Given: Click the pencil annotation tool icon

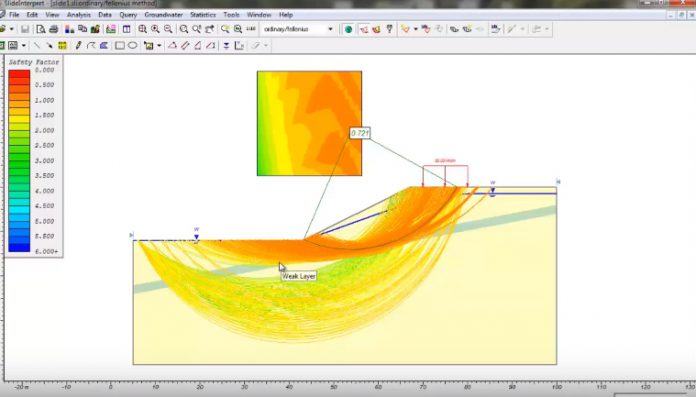Looking at the screenshot, I should pos(79,45).
